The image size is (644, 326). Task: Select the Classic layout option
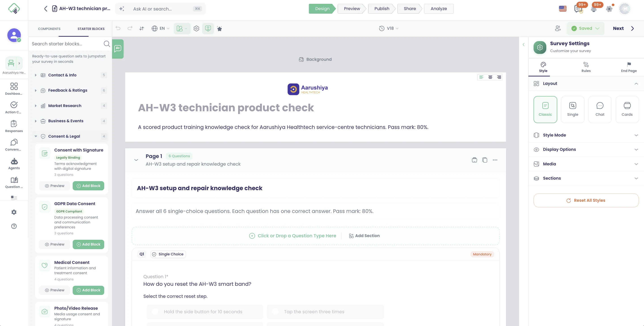pyautogui.click(x=545, y=109)
